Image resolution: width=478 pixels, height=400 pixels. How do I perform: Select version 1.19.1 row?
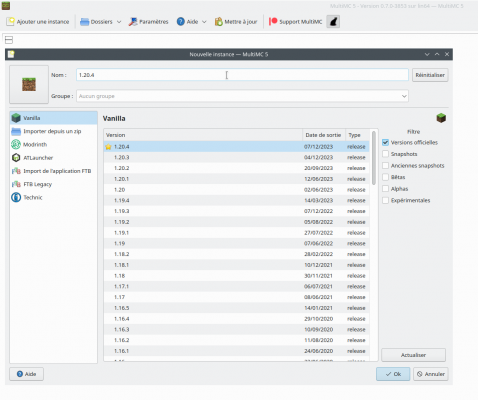tap(237, 233)
